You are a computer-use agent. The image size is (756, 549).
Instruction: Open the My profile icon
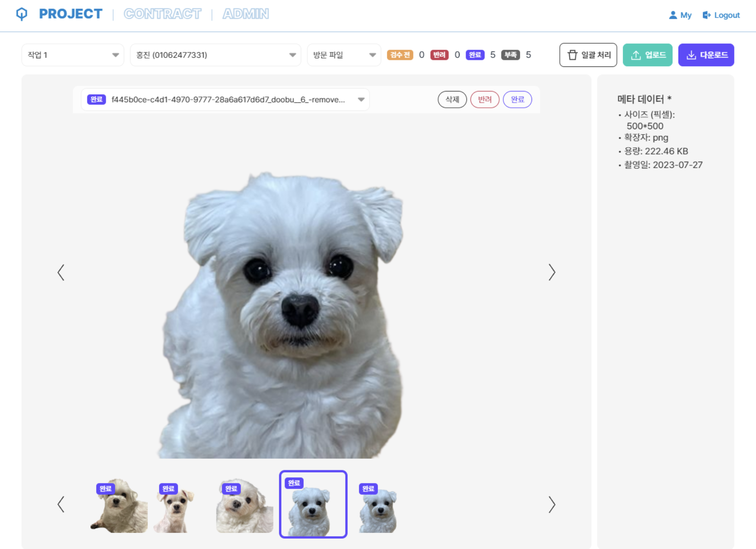(x=672, y=15)
